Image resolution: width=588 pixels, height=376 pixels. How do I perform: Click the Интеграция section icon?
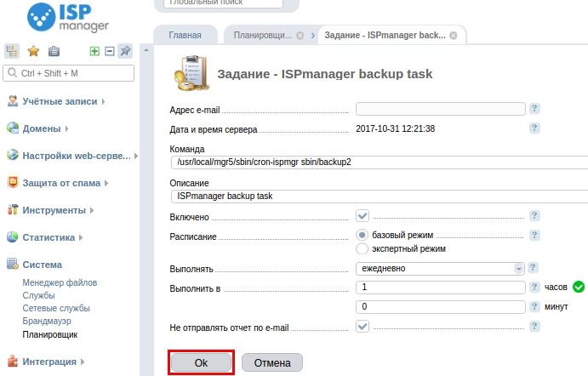click(x=13, y=361)
